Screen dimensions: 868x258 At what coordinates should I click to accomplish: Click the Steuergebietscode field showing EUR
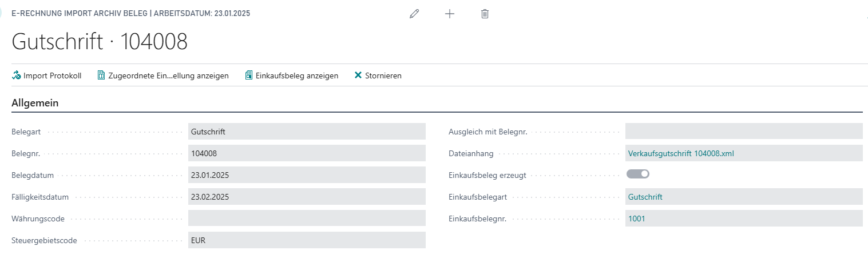click(x=306, y=240)
